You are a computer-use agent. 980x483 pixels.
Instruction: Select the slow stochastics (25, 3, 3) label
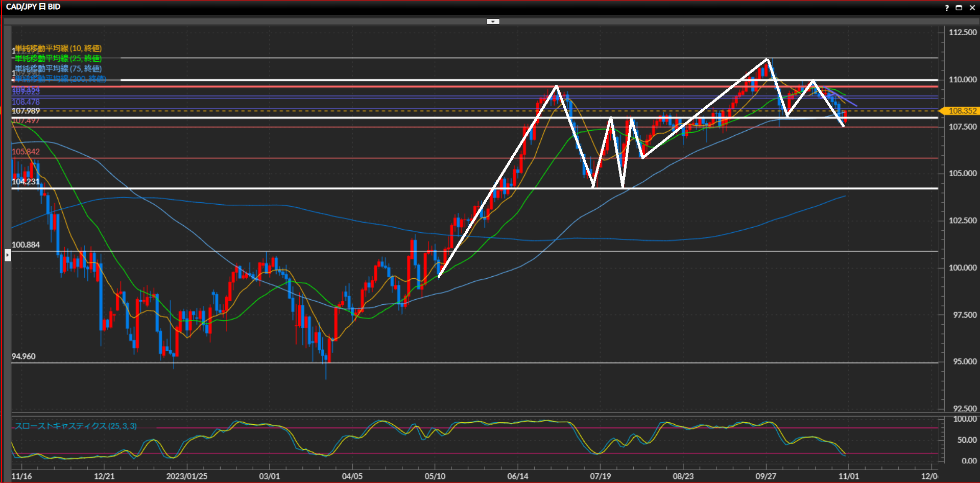tap(76, 426)
